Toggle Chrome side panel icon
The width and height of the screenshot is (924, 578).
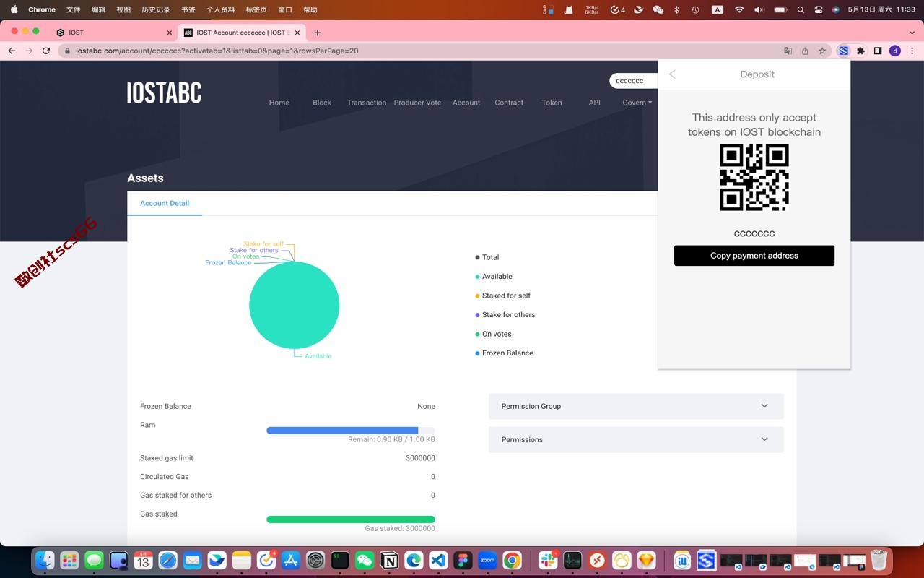pyautogui.click(x=878, y=51)
